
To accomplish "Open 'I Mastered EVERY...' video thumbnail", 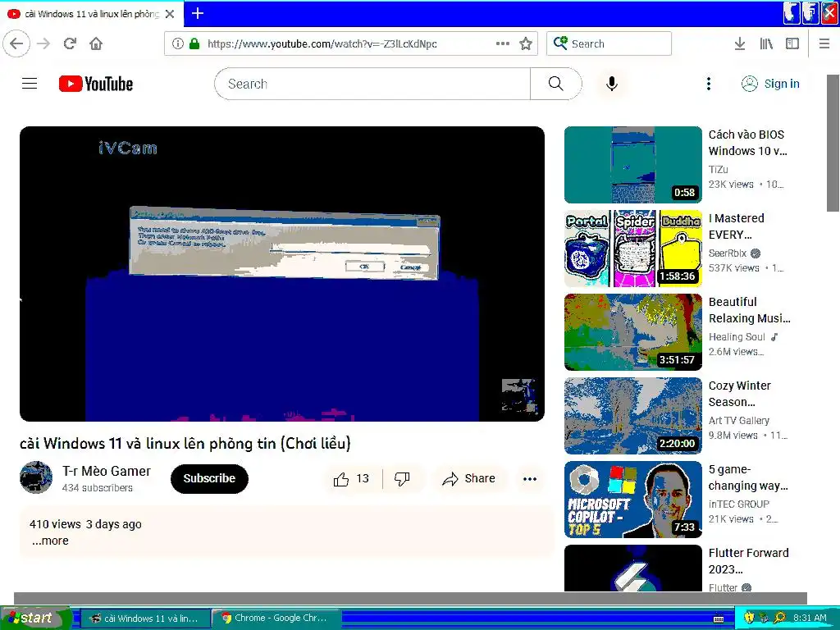I will tap(633, 249).
